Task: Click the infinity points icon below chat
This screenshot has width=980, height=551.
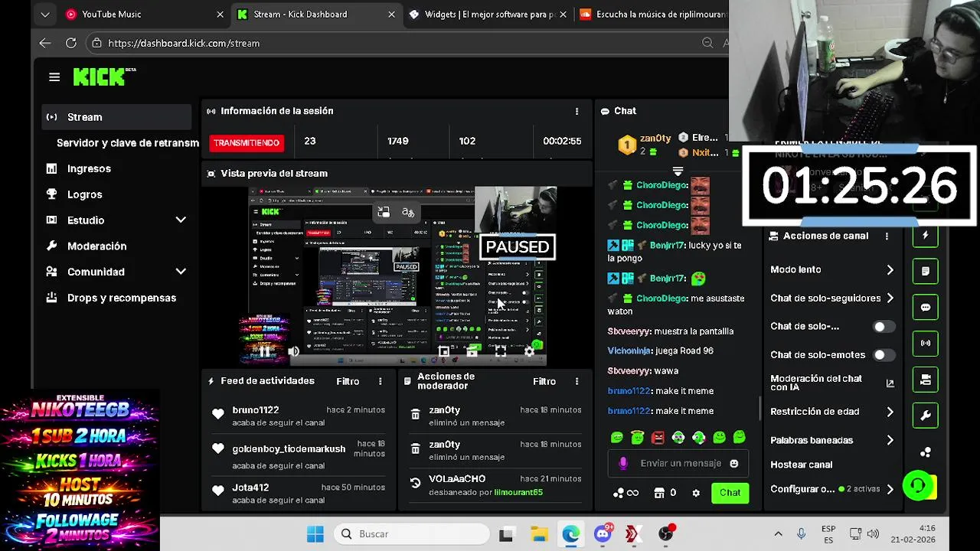Action: tap(627, 493)
